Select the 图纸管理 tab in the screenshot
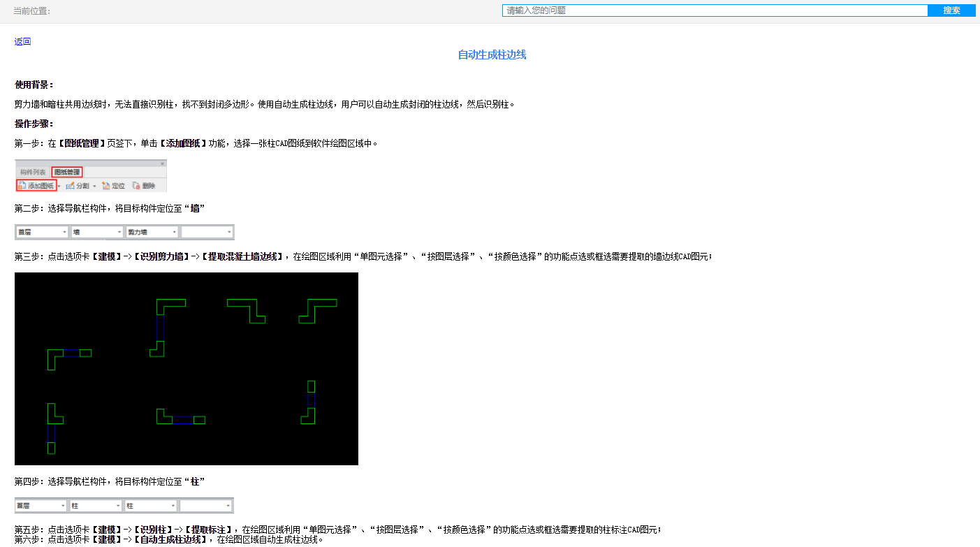Viewport: 980px width, 547px height. (67, 172)
